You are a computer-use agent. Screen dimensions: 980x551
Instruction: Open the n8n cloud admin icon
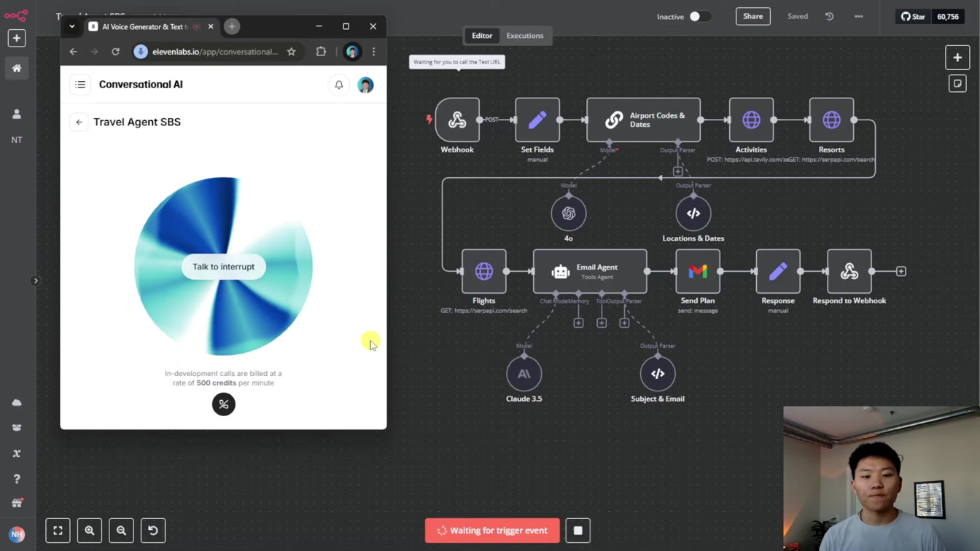pos(17,402)
